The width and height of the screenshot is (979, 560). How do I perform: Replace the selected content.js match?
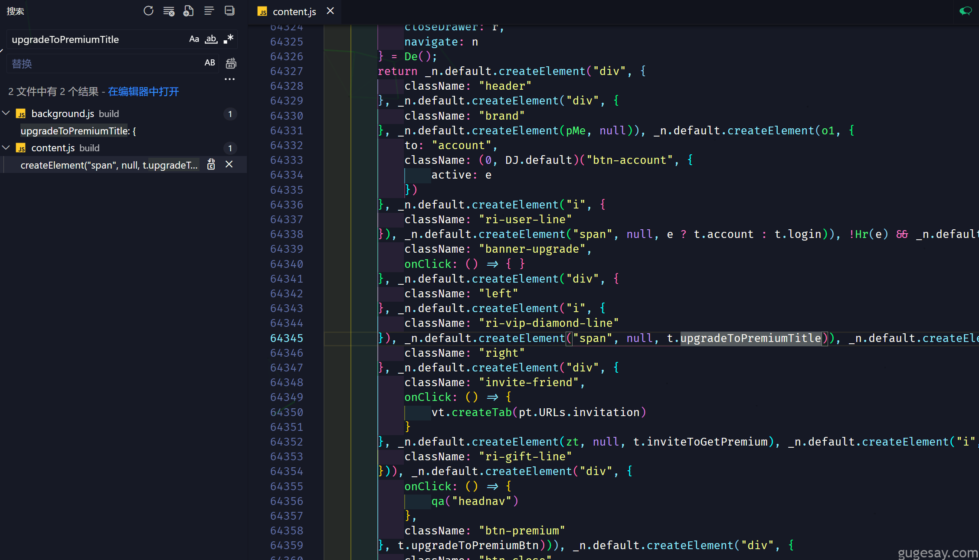tap(211, 165)
